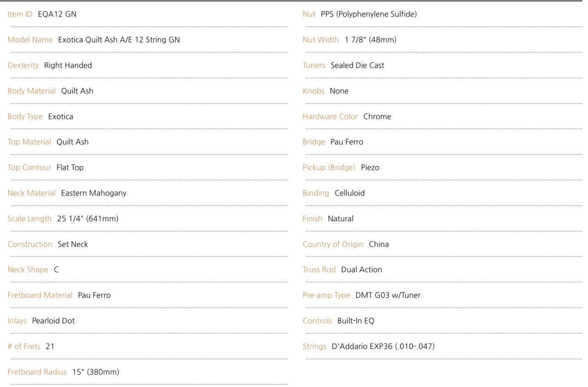Click the Pearloid Dot inlays value
The width and height of the screenshot is (588, 387).
[53, 321]
